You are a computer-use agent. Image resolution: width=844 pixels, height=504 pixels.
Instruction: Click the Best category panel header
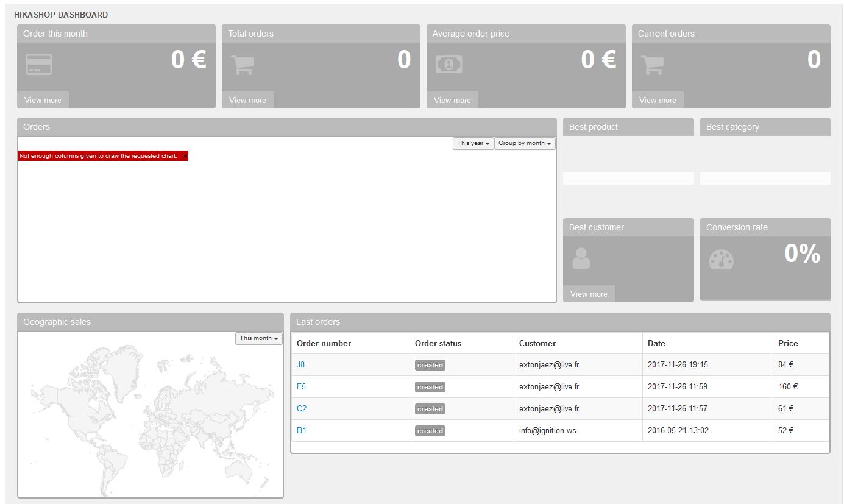(765, 127)
